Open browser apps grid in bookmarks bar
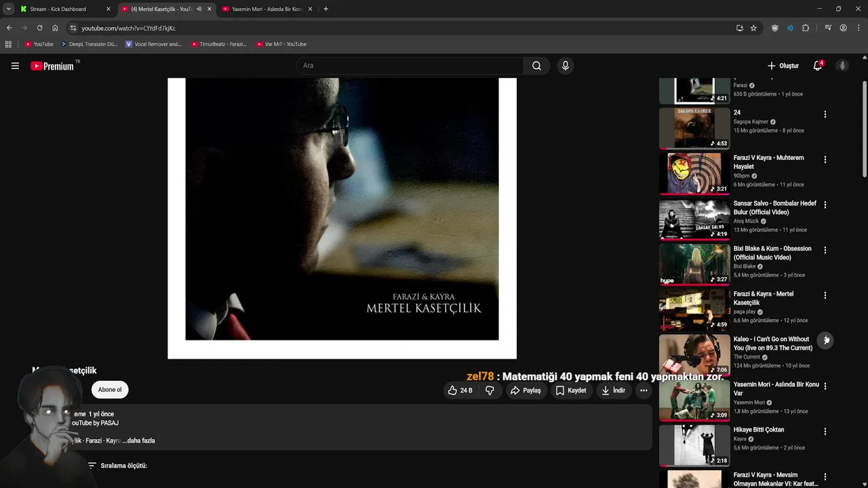868x488 pixels. pyautogui.click(x=8, y=44)
